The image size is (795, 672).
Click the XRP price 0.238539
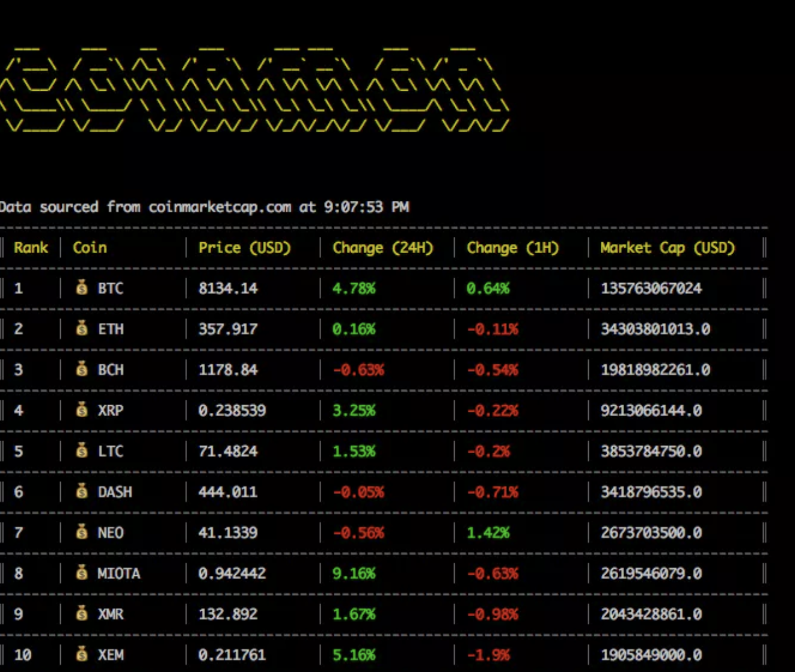point(232,411)
